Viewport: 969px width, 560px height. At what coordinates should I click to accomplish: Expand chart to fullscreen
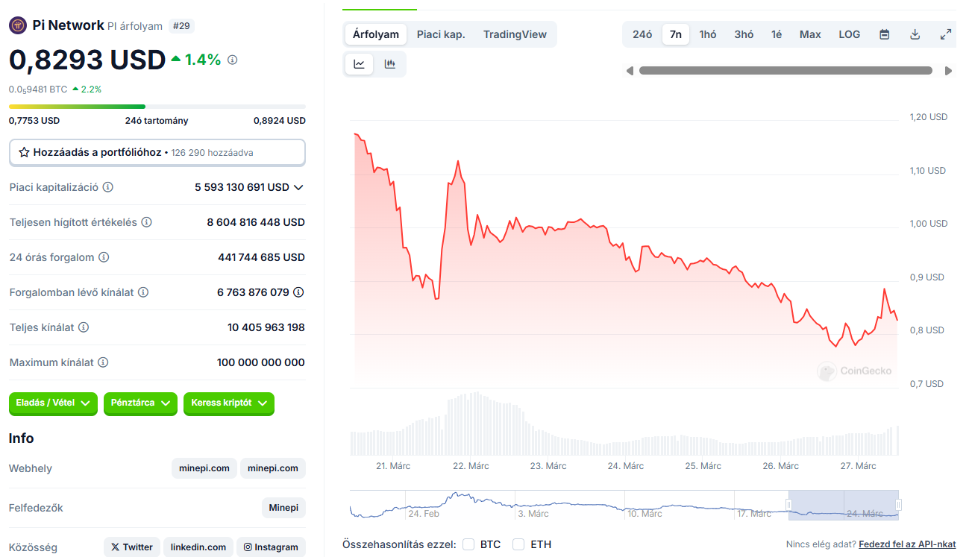pos(946,34)
